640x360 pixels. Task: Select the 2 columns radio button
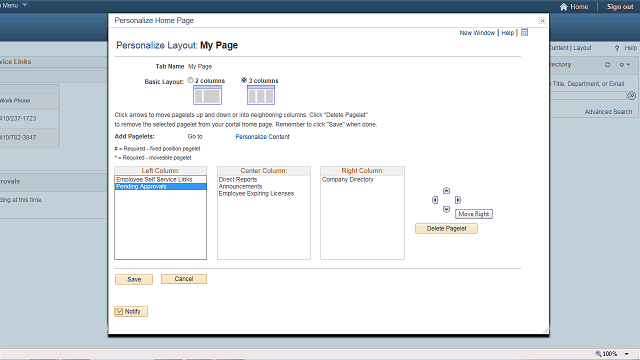click(x=191, y=80)
